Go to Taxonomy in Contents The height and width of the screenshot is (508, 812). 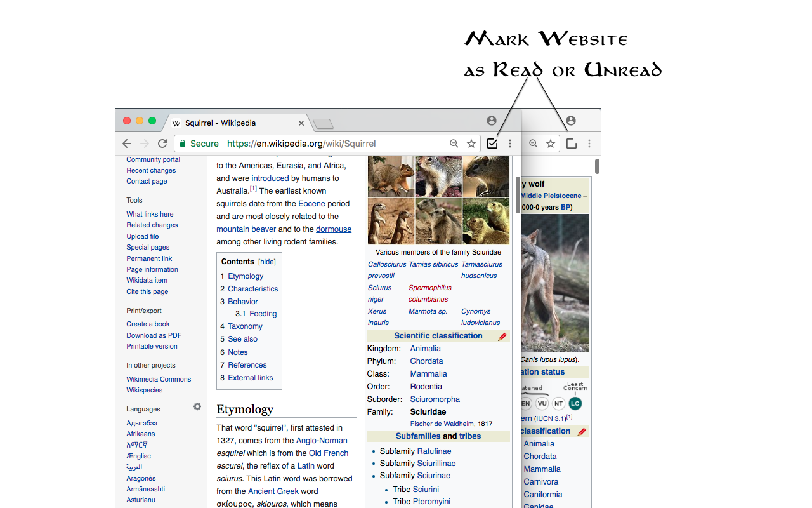pos(245,326)
